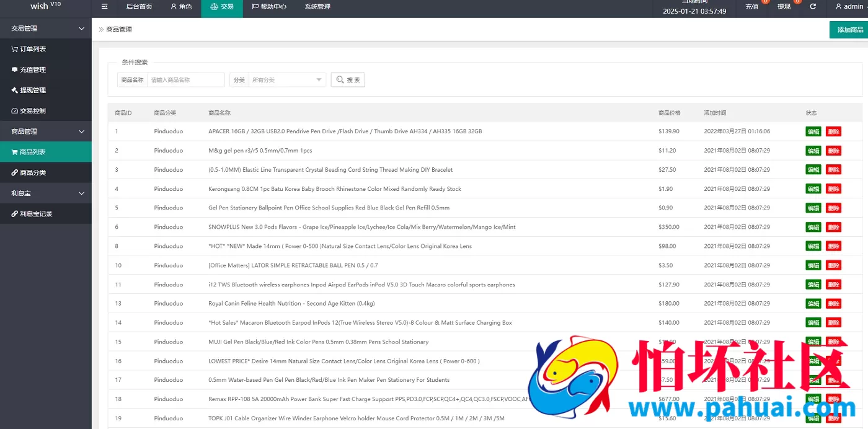The width and height of the screenshot is (868, 429).
Task: Delete the Elastic Line Crystal Beading Cord product
Action: click(x=833, y=170)
